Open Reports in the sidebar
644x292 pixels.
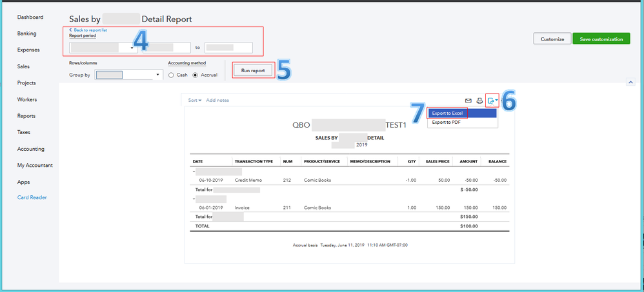coord(26,116)
